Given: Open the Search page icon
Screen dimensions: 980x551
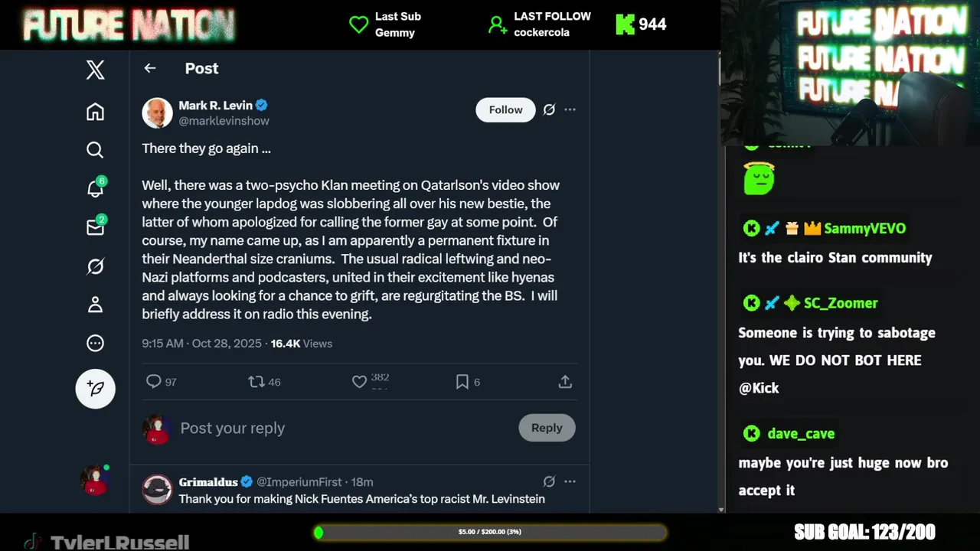Looking at the screenshot, I should (95, 150).
